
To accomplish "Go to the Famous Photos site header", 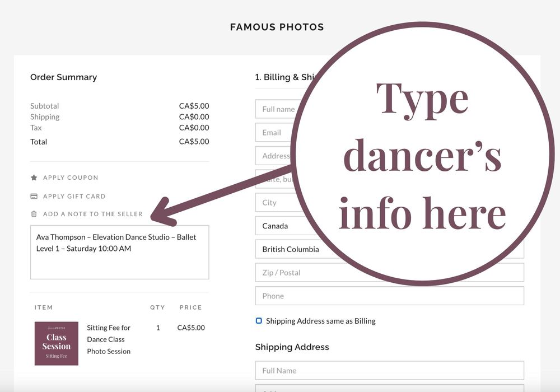I will (277, 27).
